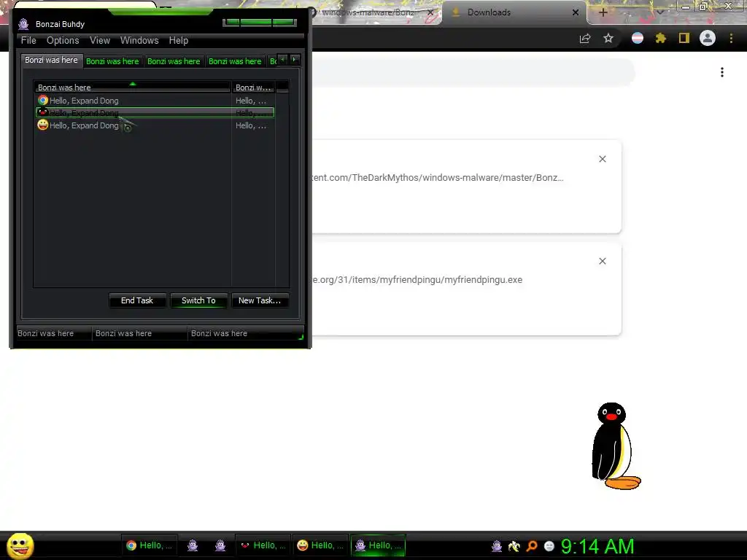Select the active white-text Bonzi was here tab

point(52,60)
